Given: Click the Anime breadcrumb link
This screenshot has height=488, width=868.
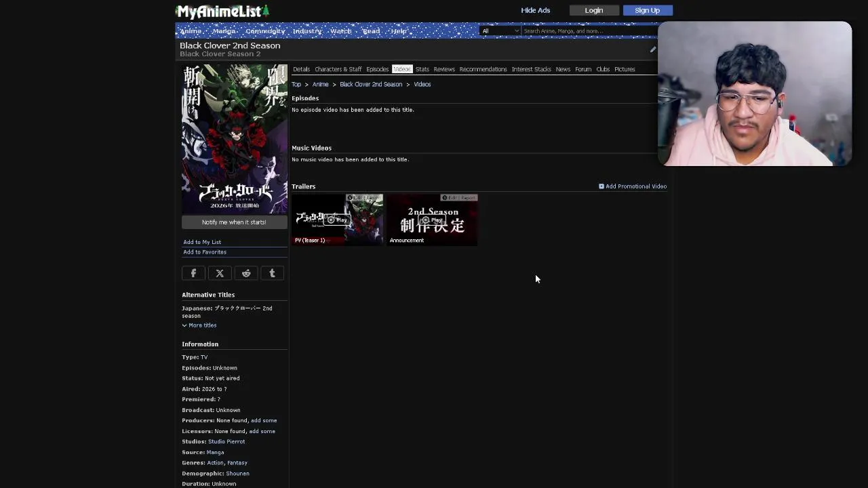Looking at the screenshot, I should click(320, 85).
